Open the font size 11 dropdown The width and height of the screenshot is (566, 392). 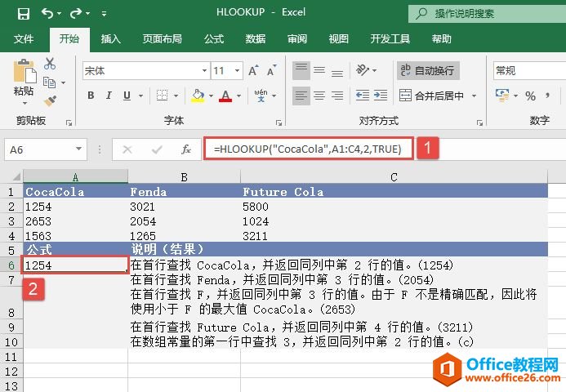pos(237,70)
